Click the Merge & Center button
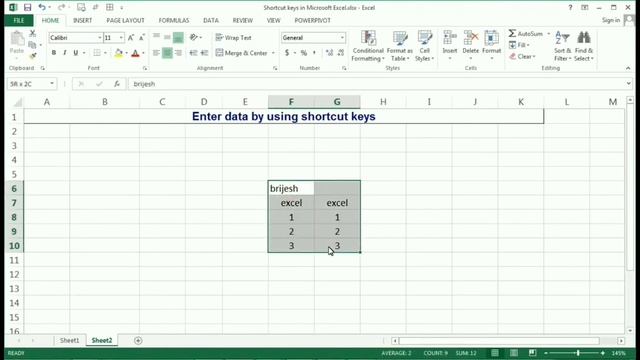The width and height of the screenshot is (640, 360). (x=242, y=53)
